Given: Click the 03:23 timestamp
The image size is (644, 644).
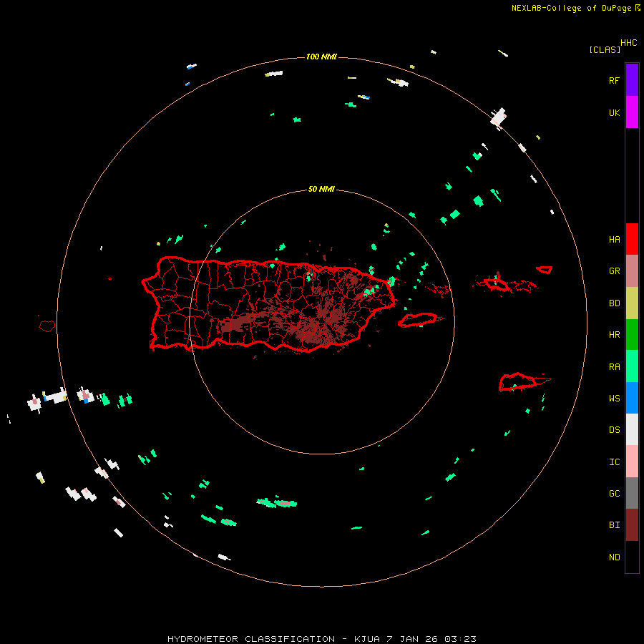Looking at the screenshot, I should click(x=460, y=639).
